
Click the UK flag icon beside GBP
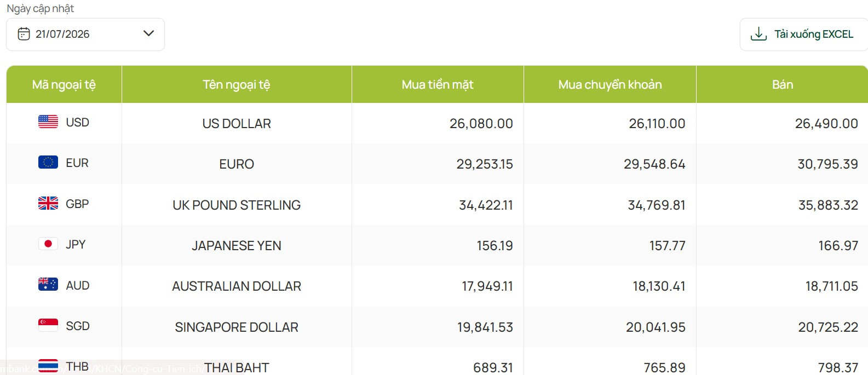(x=48, y=203)
